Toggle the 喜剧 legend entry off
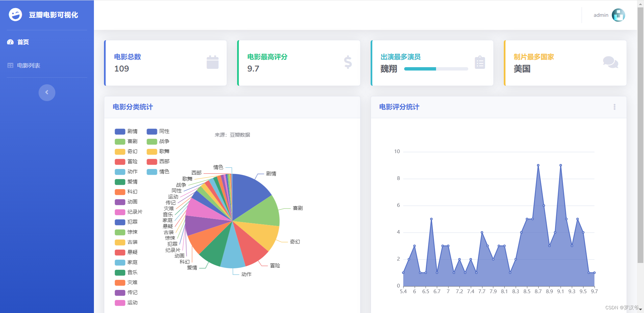644x313 pixels. click(126, 141)
